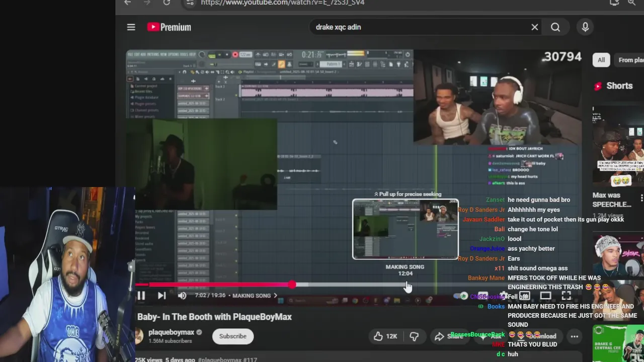Click the Shorts section heading

pos(619,86)
